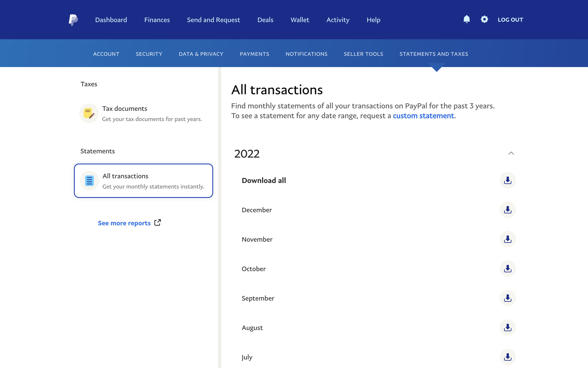Open Tax documents in the sidebar

point(143,113)
